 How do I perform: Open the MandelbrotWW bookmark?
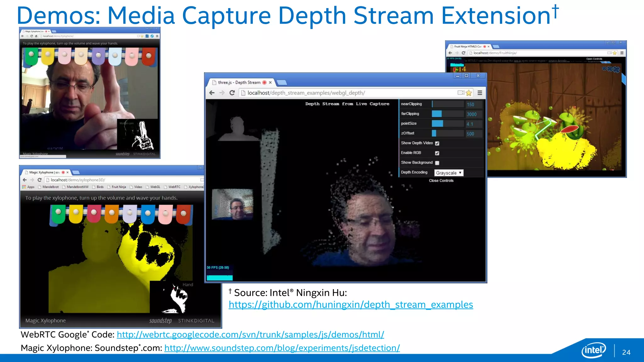click(x=75, y=187)
